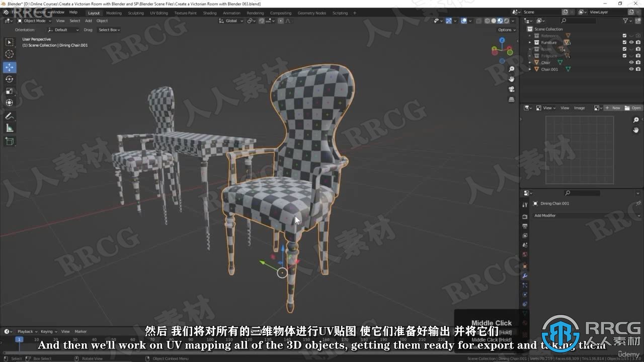Open the Object properties tab

click(525, 266)
